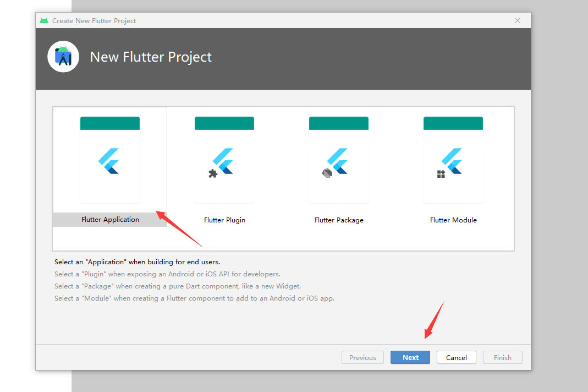
Task: Click the 'Select an "Application"' description line
Action: [x=138, y=262]
